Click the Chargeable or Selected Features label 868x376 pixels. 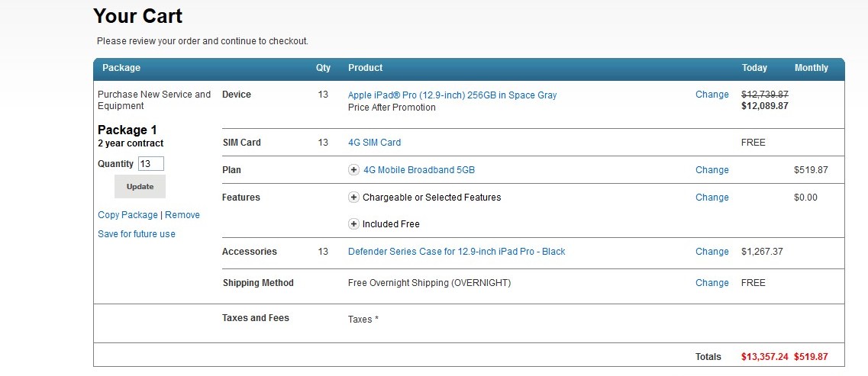pos(431,198)
